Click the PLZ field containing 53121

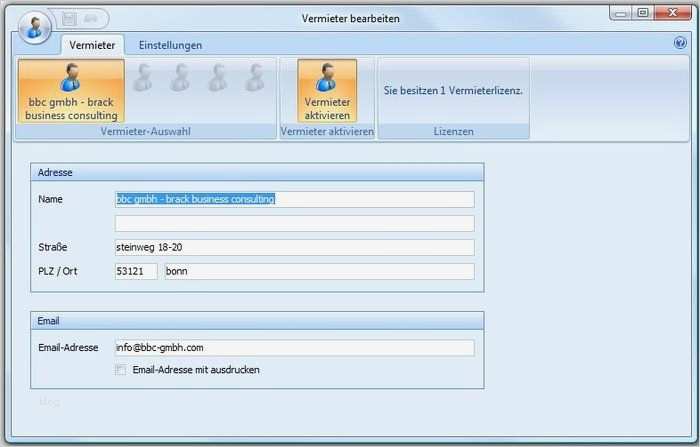[x=136, y=271]
